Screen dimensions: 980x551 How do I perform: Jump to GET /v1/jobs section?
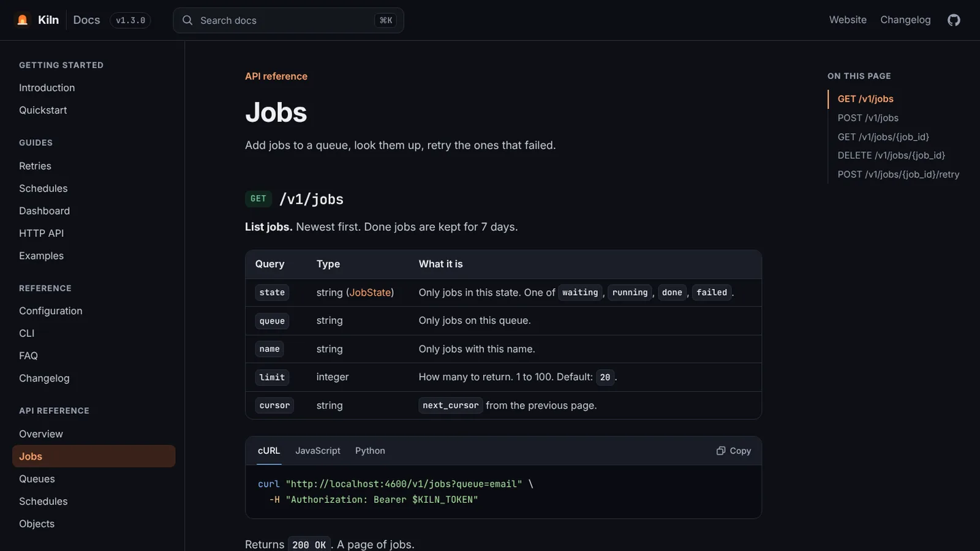click(865, 99)
